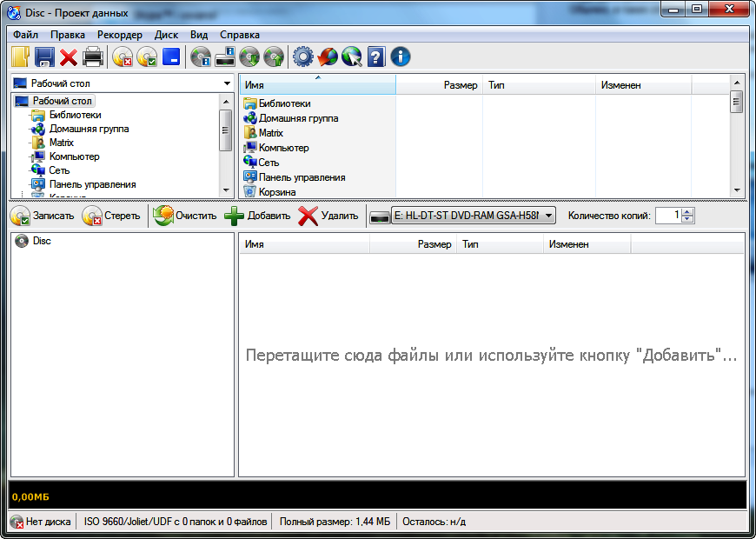Image resolution: width=756 pixels, height=539 pixels.
Task: Open the Рекордер menu
Action: pos(119,35)
